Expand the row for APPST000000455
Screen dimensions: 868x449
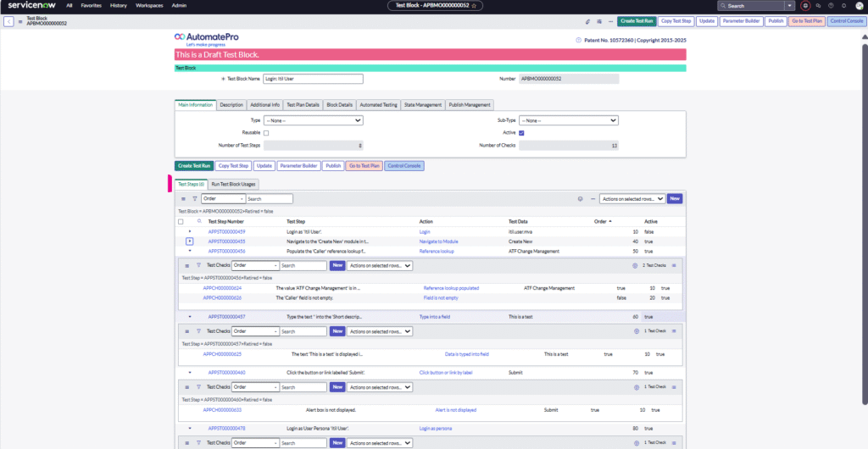tap(191, 241)
